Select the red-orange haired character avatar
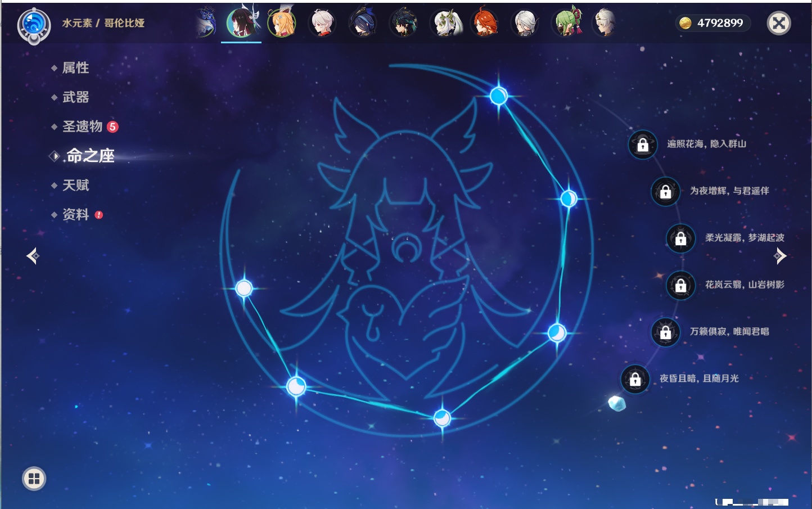Viewport: 812px width, 509px height. 485,23
